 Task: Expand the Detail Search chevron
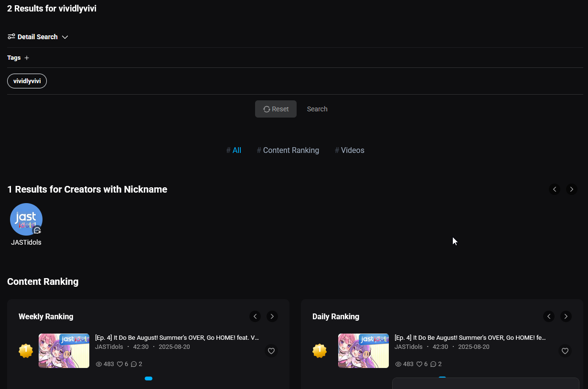[65, 37]
